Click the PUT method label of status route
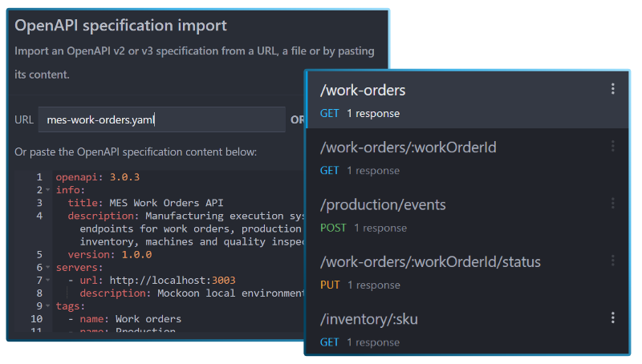The image size is (642, 364). pos(330,285)
